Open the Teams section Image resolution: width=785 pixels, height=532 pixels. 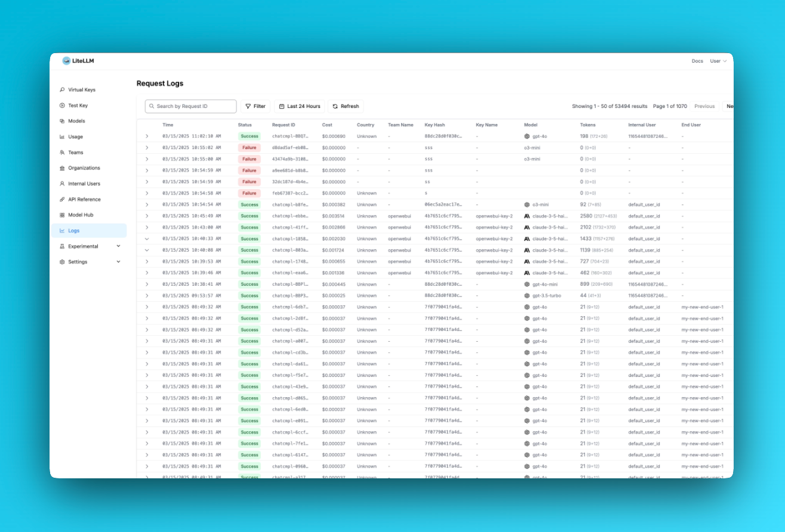pos(75,152)
